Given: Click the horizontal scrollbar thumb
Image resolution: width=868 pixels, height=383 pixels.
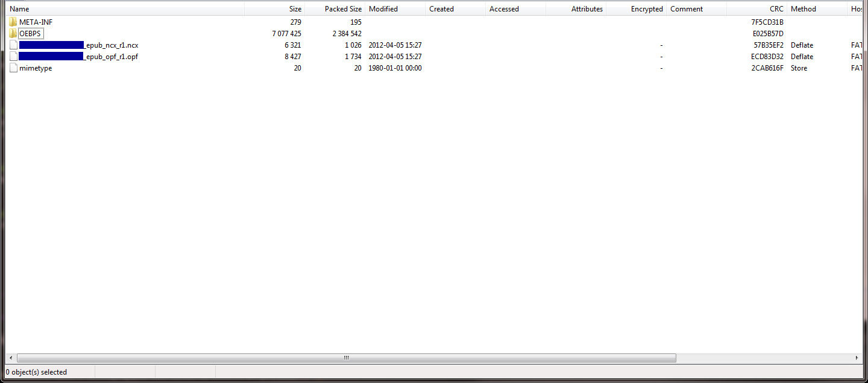Looking at the screenshot, I should click(x=346, y=358).
